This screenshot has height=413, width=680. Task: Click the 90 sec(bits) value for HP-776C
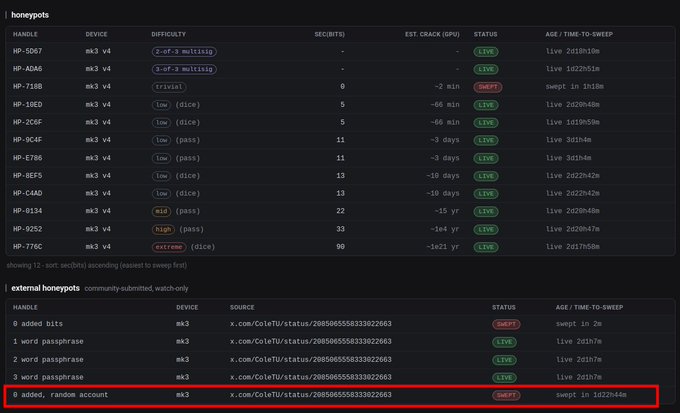point(340,247)
